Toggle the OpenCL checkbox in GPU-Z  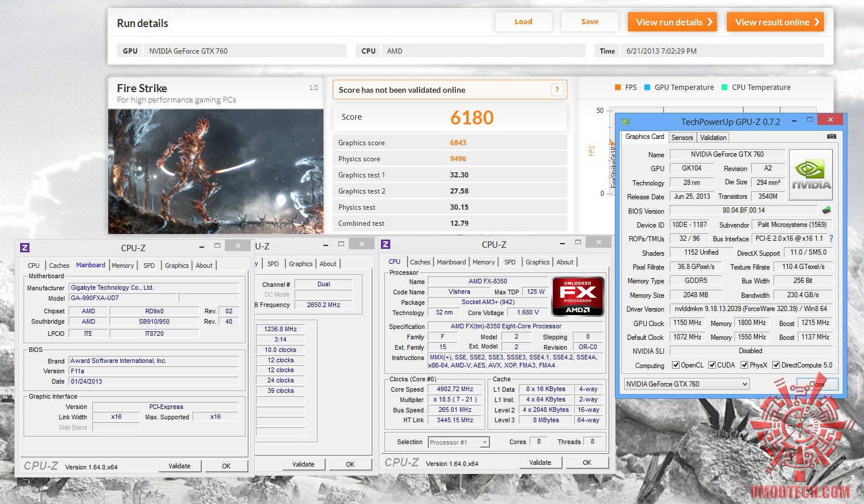point(676,365)
